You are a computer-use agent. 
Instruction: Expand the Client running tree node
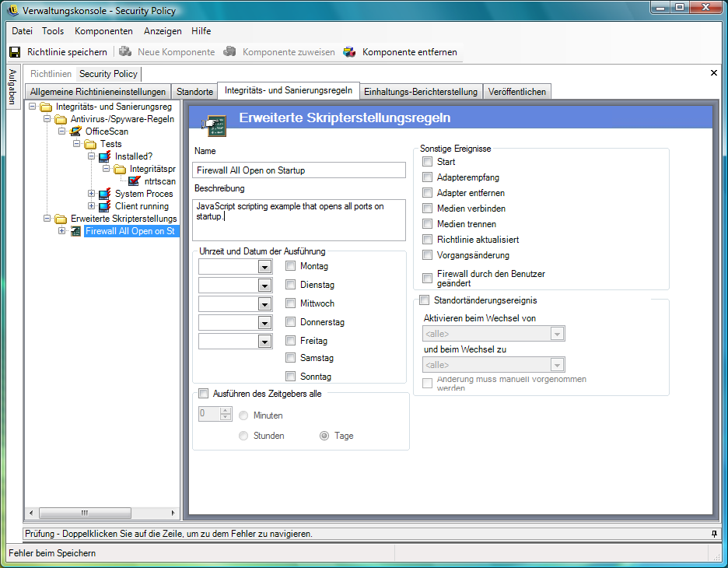coord(92,205)
